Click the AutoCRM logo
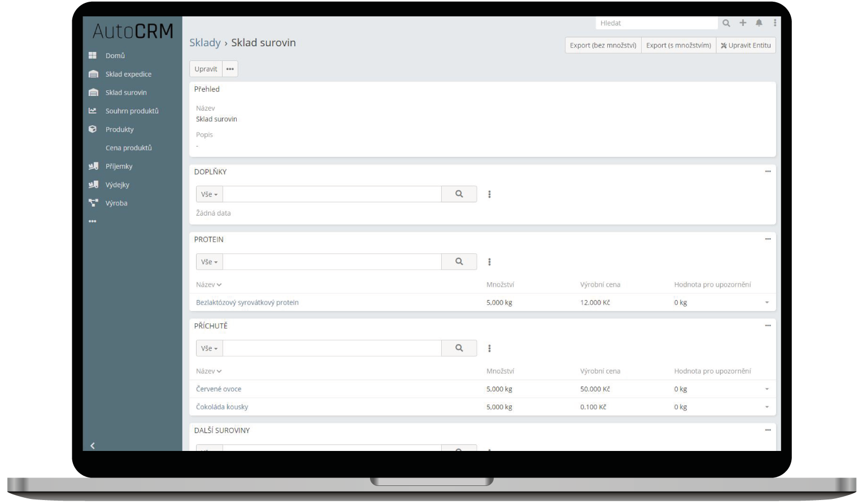The image size is (858, 504). 133,31
